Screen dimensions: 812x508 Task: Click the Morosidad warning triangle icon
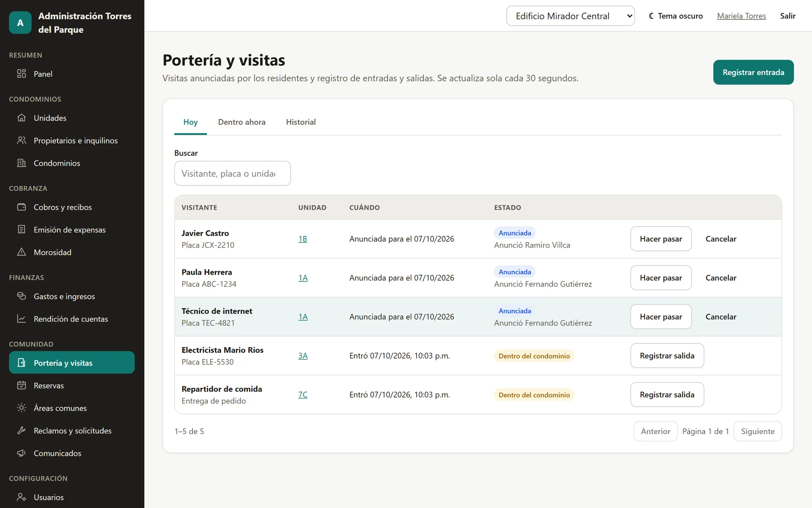pos(22,252)
